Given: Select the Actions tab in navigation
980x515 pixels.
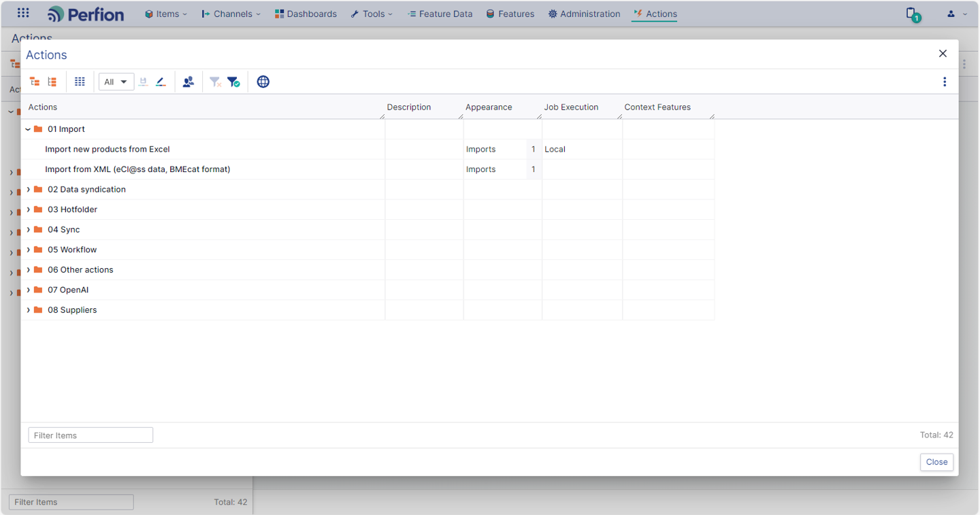Looking at the screenshot, I should 655,14.
